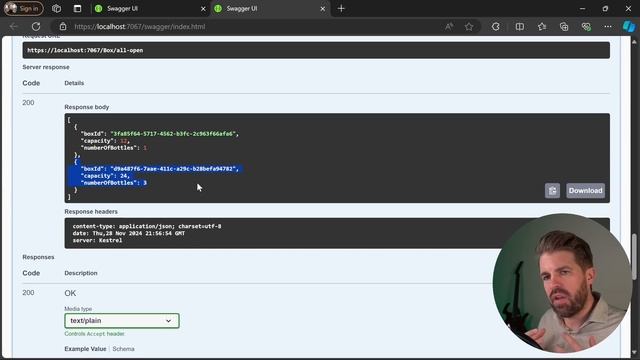Open Collections icon in toolbar

[564, 27]
